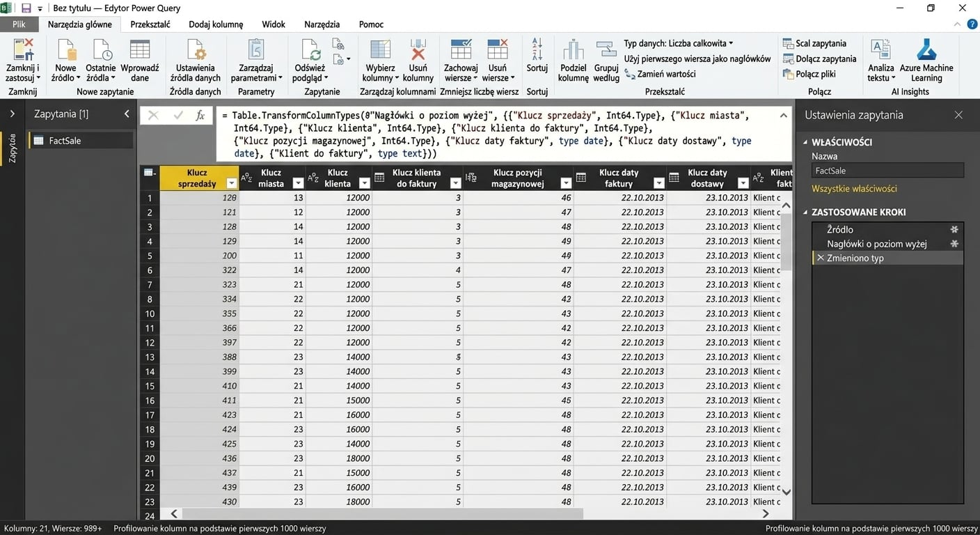Switch to the Dodaj kolumnę tab

(x=216, y=24)
